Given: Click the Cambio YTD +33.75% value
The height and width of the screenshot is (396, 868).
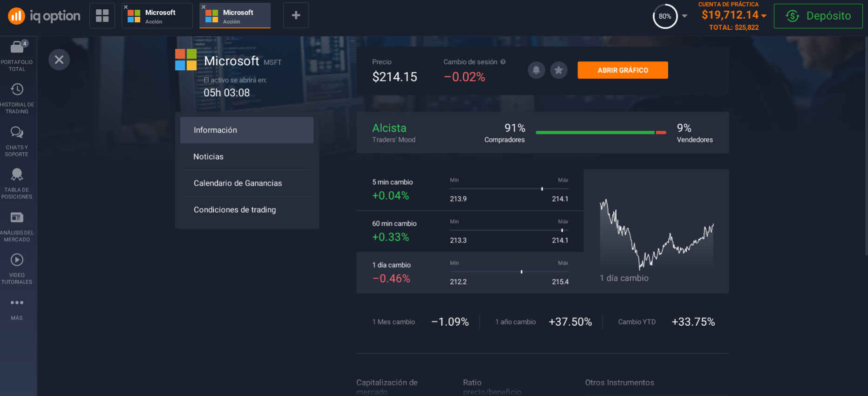Looking at the screenshot, I should point(693,322).
